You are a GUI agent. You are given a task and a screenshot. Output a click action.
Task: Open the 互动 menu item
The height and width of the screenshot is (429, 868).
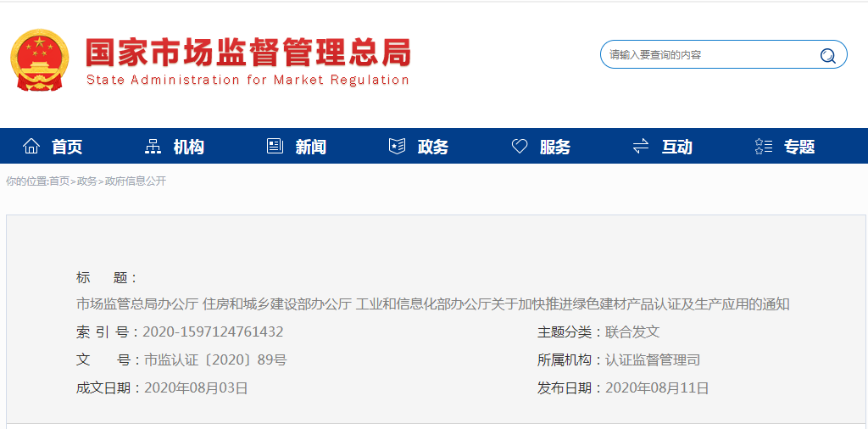677,147
